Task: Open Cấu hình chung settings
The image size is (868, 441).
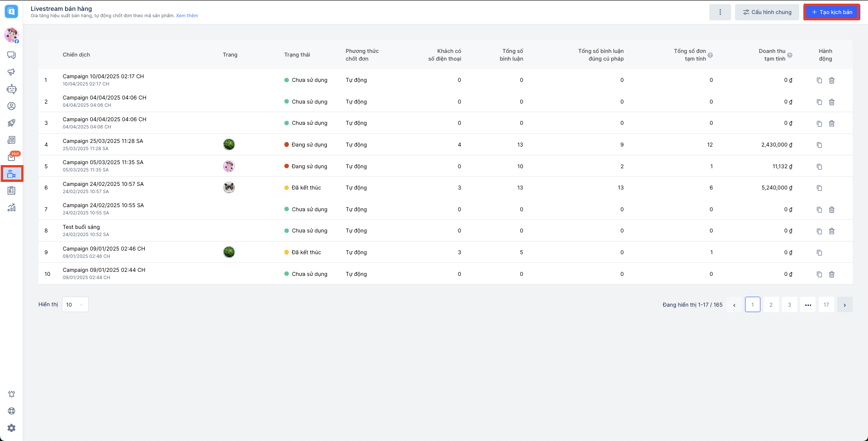Action: [x=767, y=12]
